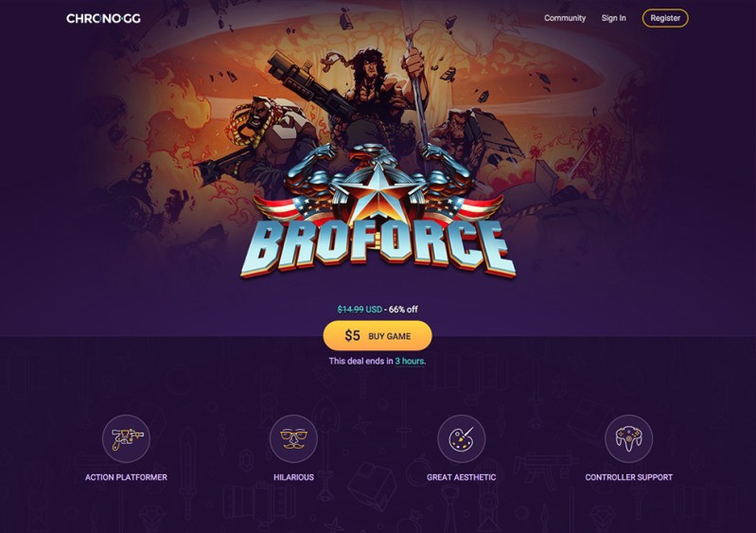Screen dimensions: 756x533
Task: Select the game controller icon
Action: click(628, 438)
